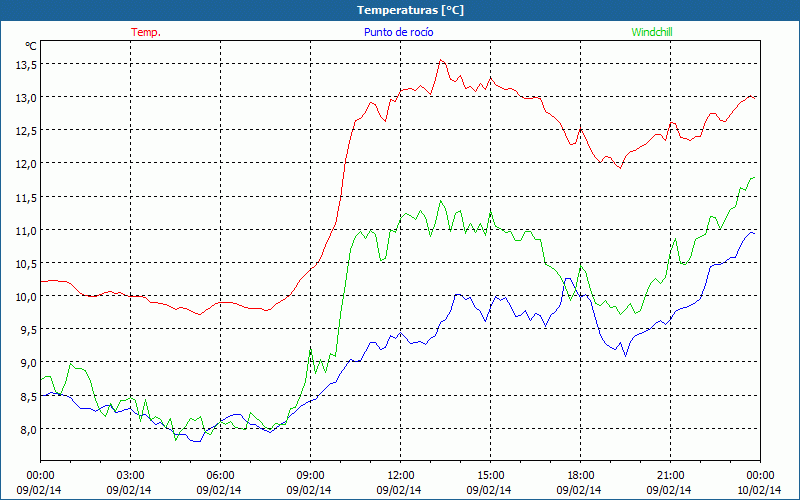Click the 09/02/14 date under 15:00

[489, 490]
